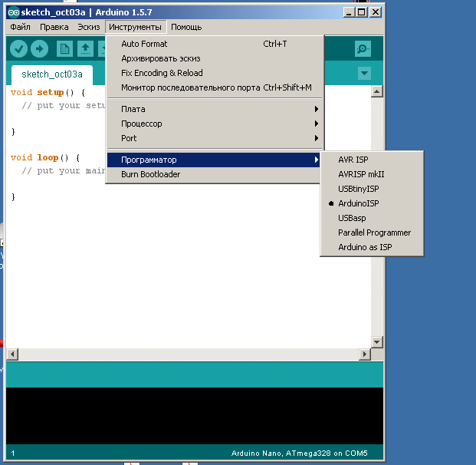Viewport: 476px width, 465px height.
Task: Open the Файл menu
Action: [21, 27]
